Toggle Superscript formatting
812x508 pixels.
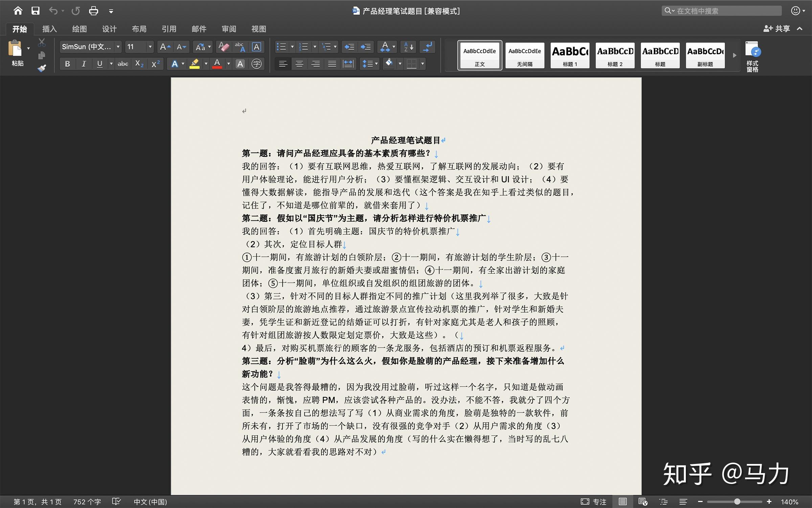pyautogui.click(x=155, y=64)
